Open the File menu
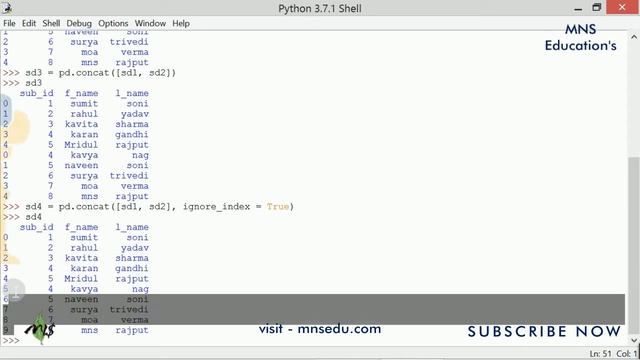 9,23
